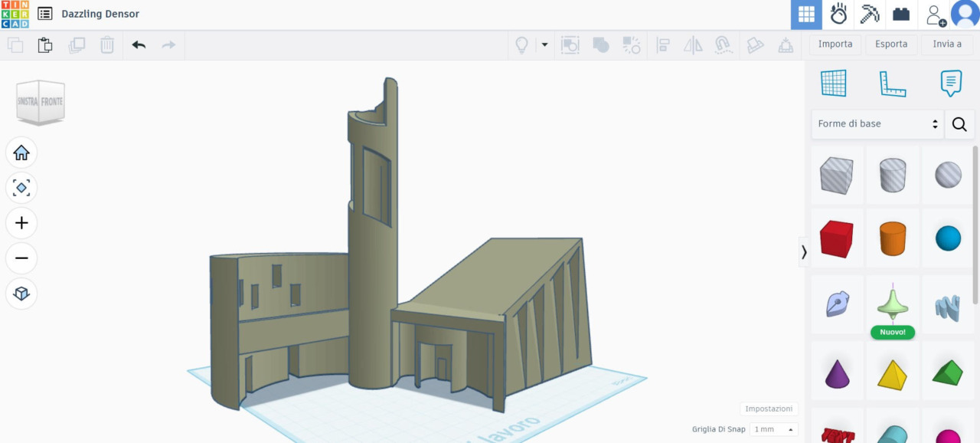Screen dimensions: 980x443
Task: Switch to the 3D design grid view
Action: (806, 15)
